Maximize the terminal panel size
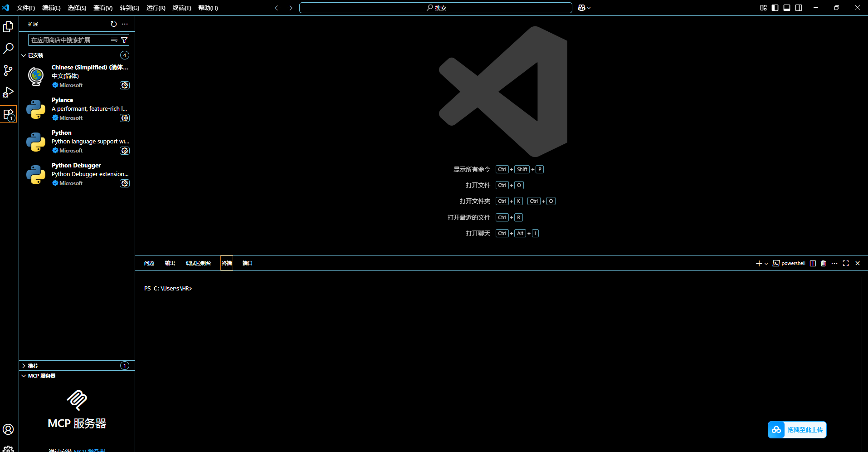868x452 pixels. tap(846, 263)
